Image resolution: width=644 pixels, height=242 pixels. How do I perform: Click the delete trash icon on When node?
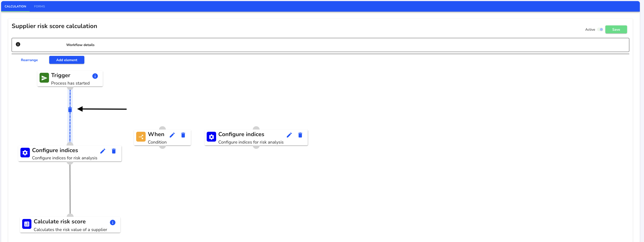tap(184, 135)
